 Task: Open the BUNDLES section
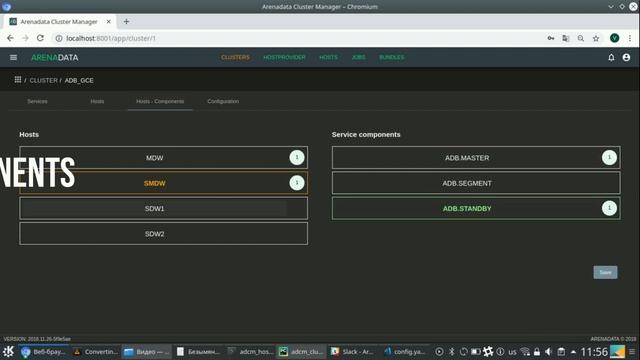[391, 57]
